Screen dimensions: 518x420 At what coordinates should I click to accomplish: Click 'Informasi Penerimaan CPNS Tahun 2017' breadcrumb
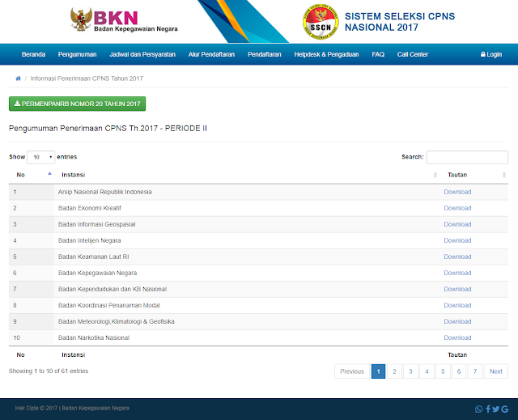click(x=87, y=78)
